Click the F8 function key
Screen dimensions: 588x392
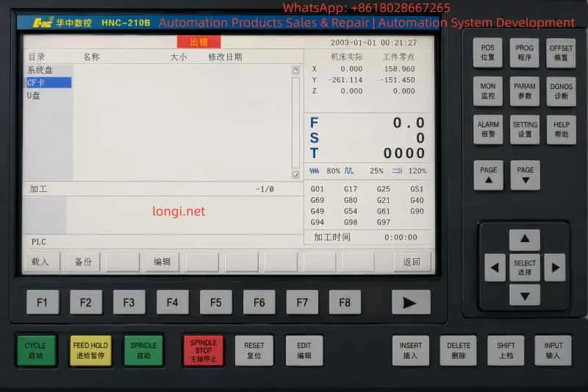pyautogui.click(x=345, y=302)
